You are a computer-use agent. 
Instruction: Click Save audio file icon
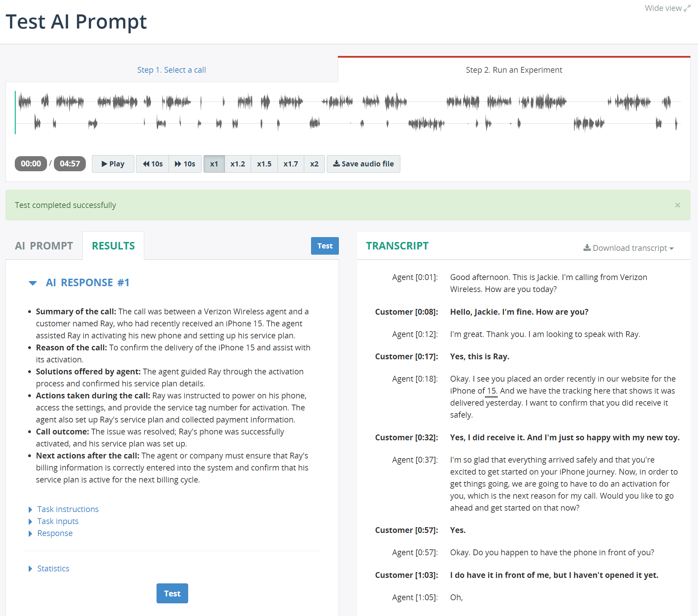tap(364, 163)
